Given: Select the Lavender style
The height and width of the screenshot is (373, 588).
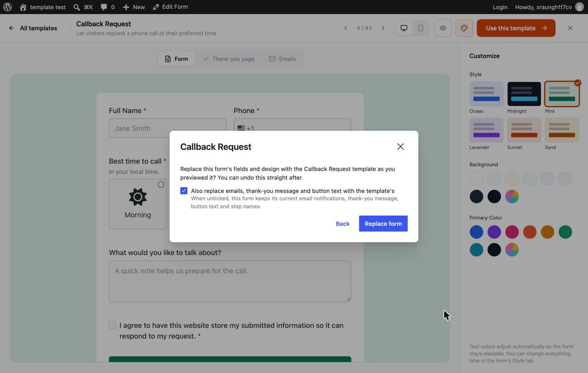Looking at the screenshot, I should coord(486,130).
